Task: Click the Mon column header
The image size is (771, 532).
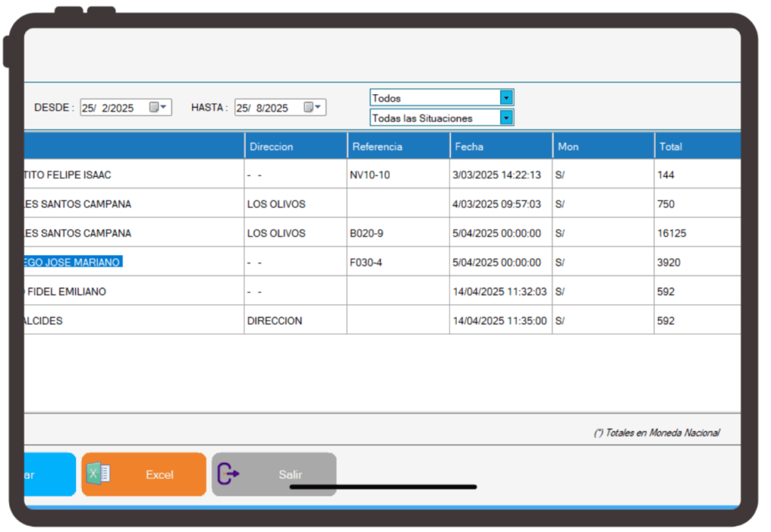Action: 602,147
